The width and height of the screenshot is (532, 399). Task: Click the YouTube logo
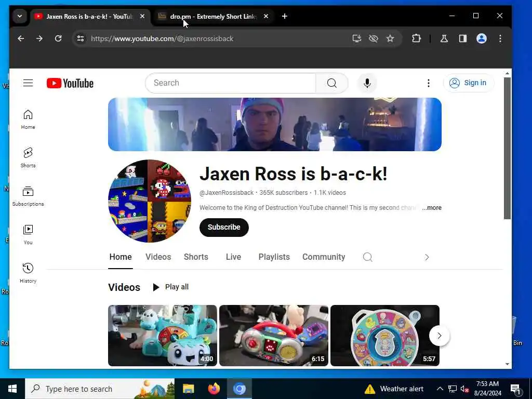(70, 83)
